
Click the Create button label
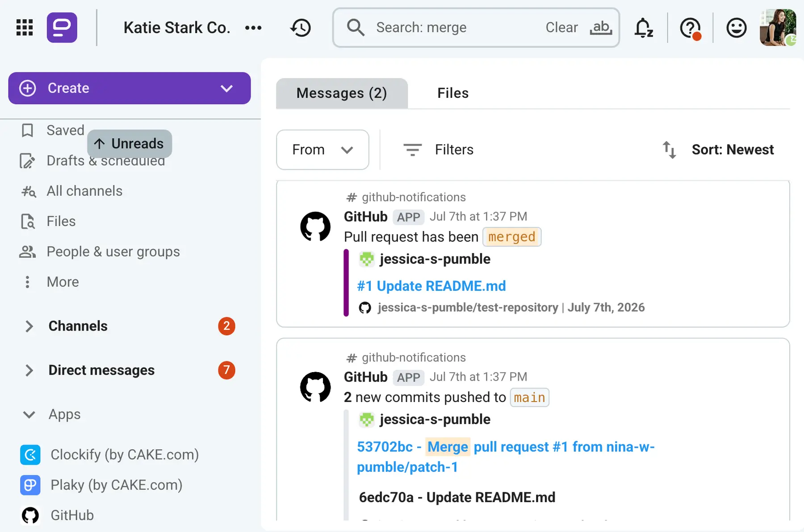[x=68, y=88]
